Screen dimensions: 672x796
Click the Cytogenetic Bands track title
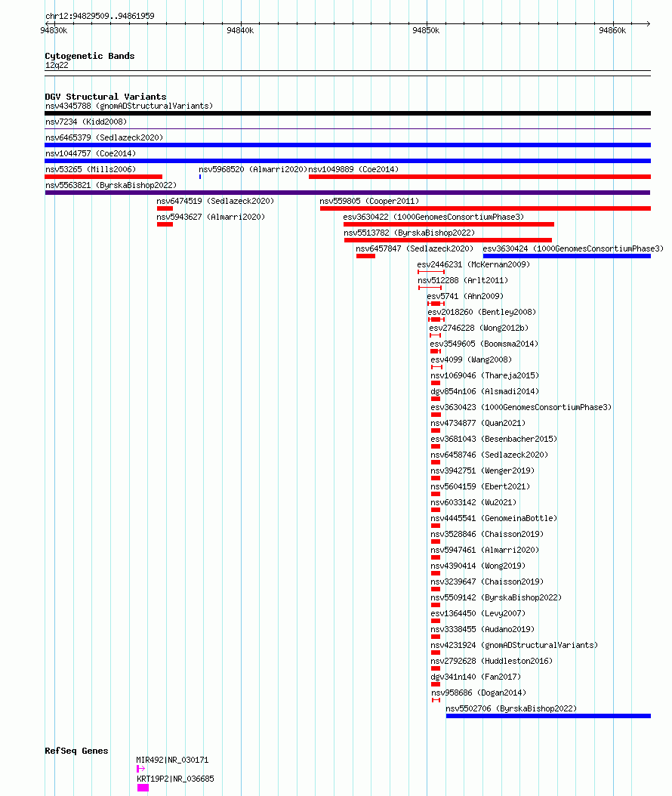(x=89, y=56)
